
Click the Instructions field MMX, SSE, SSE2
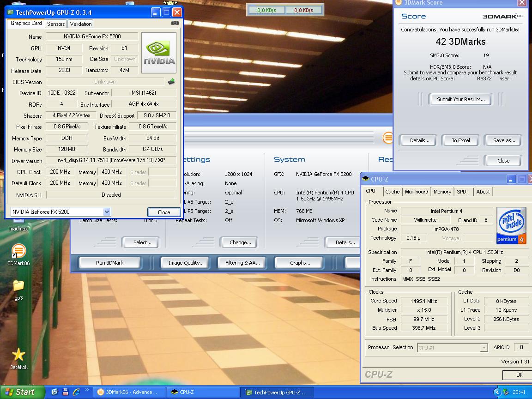pos(465,279)
